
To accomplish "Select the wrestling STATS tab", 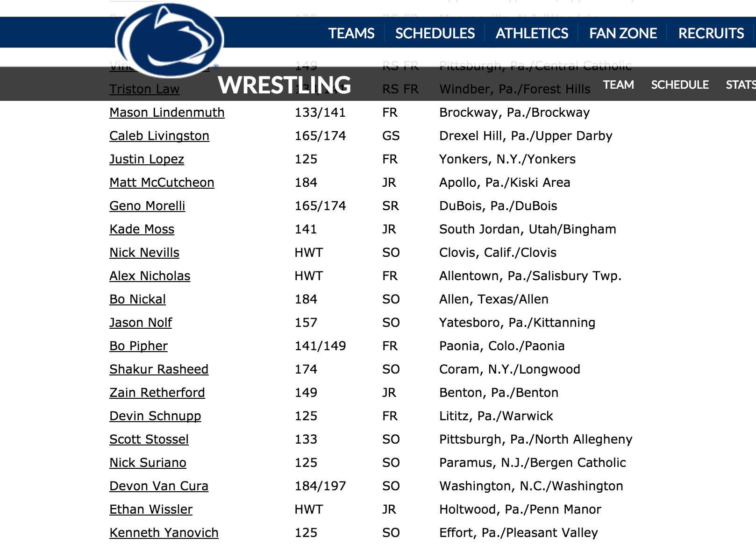I will tap(741, 85).
